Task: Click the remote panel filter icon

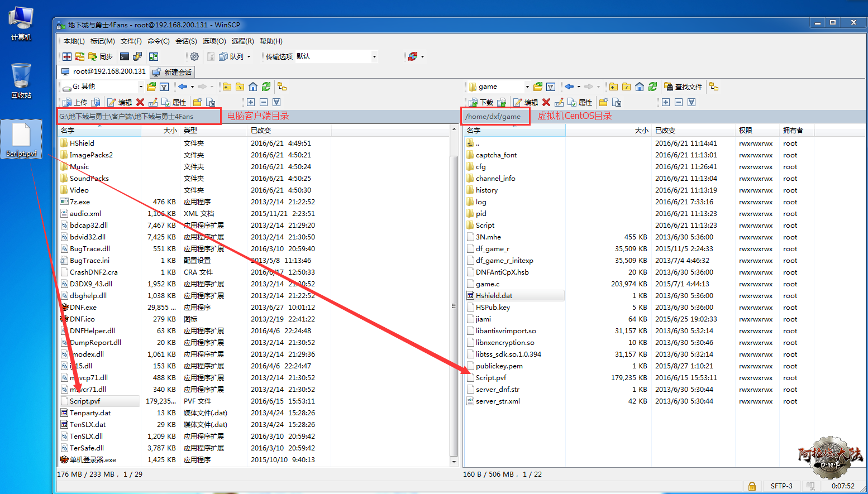Action: pos(551,87)
